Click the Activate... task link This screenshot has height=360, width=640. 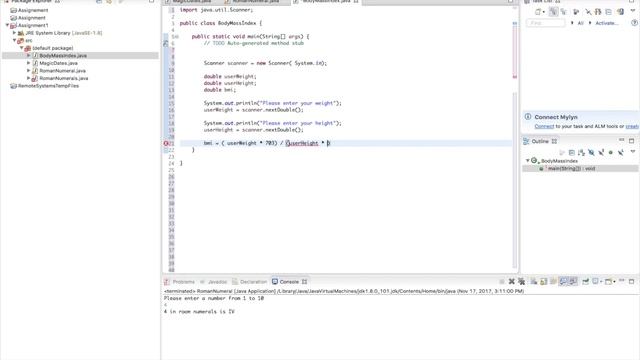607,23
